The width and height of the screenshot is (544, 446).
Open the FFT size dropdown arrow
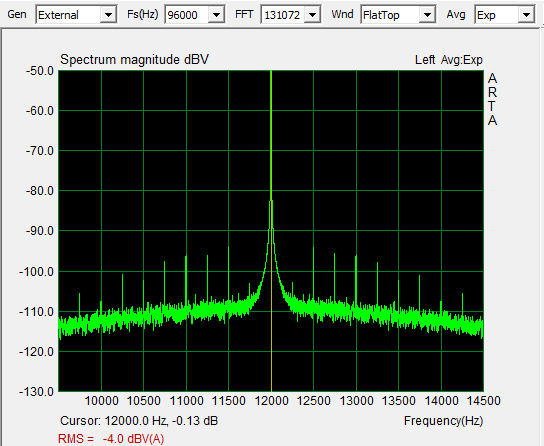313,15
